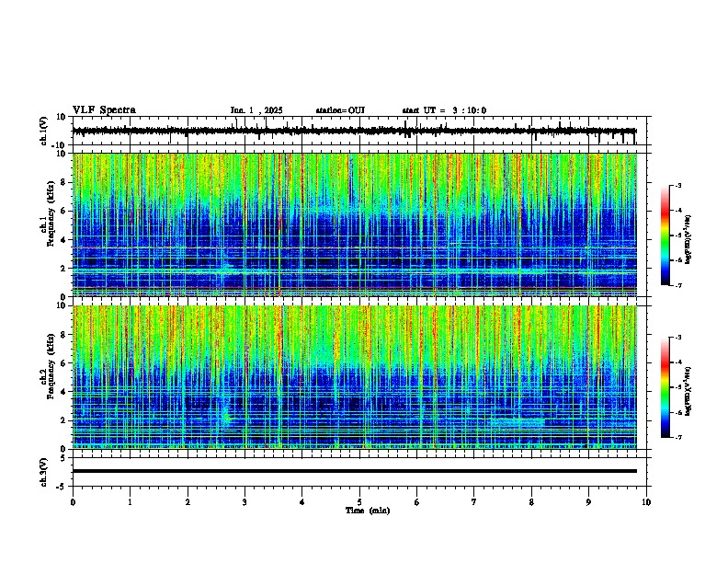This screenshot has height=563, width=728.
Task: Click the "Time (min)" x-axis label
Action: click(368, 511)
